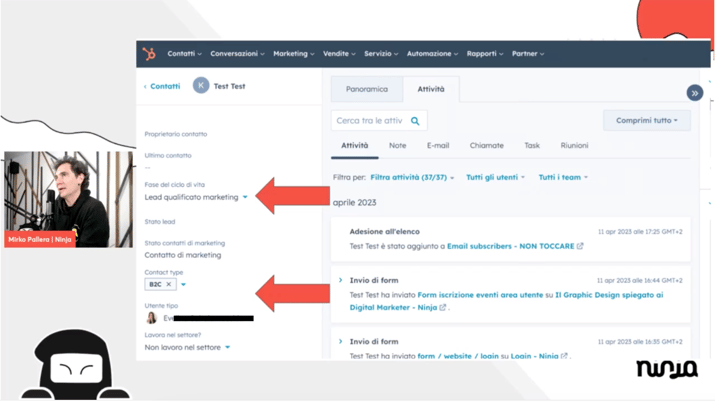Open the Comprimi tutto dropdown
The width and height of the screenshot is (715, 402).
647,121
